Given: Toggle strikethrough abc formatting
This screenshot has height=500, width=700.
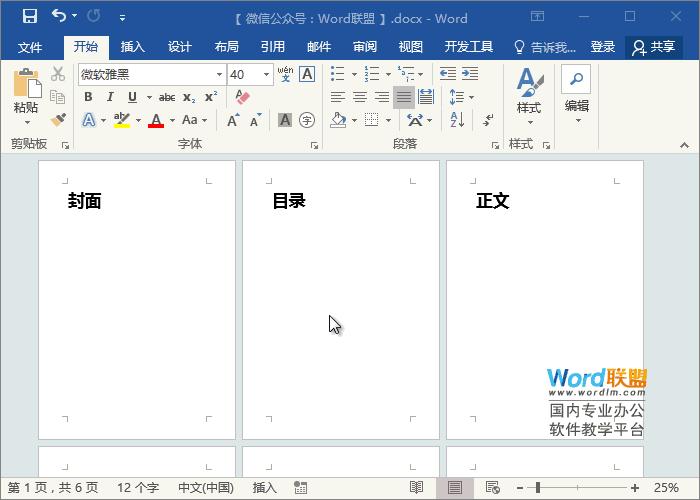Looking at the screenshot, I should tap(167, 97).
